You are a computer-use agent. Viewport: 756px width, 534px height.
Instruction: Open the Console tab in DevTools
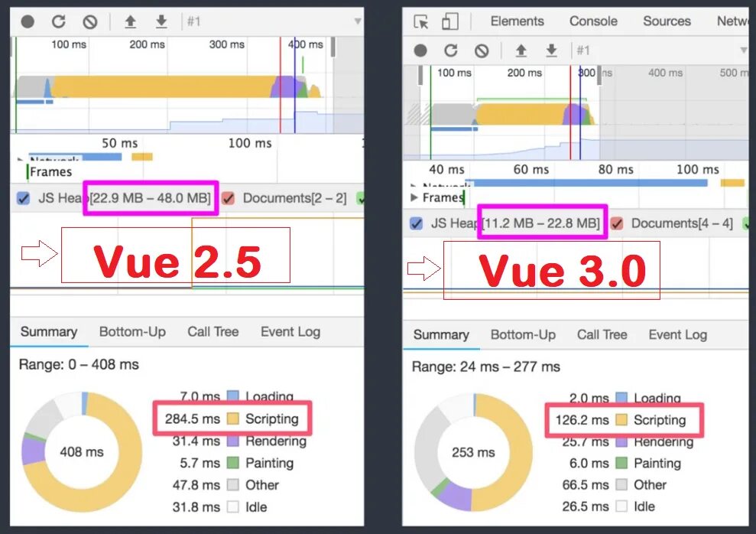pos(593,21)
